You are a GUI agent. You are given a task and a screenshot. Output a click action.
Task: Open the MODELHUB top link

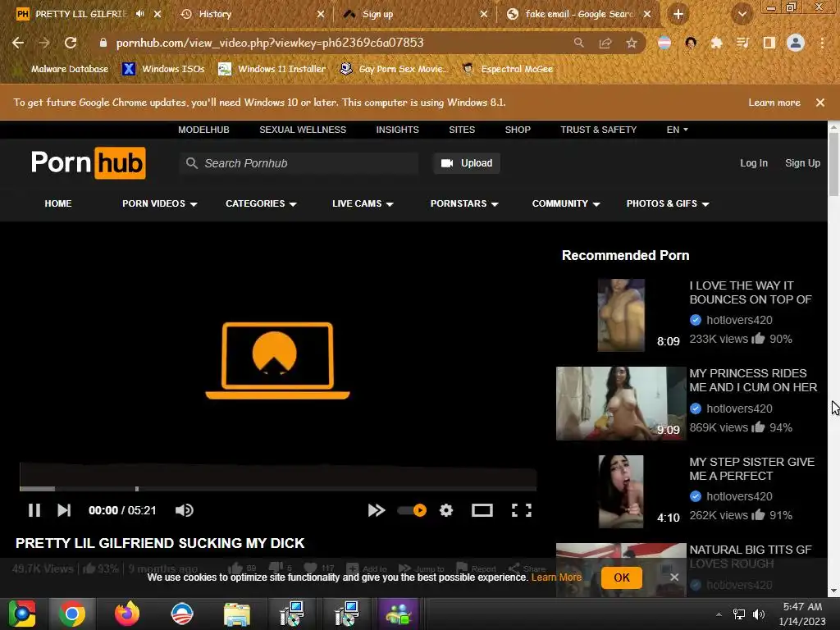pos(203,130)
